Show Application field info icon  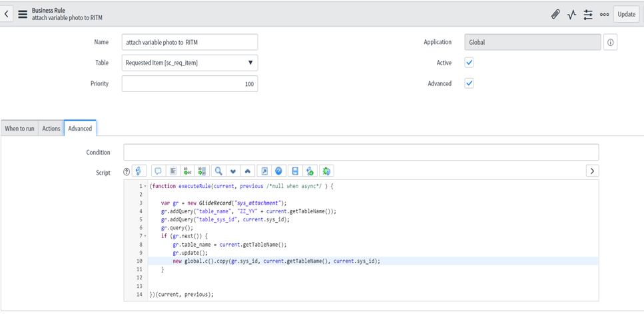click(610, 42)
